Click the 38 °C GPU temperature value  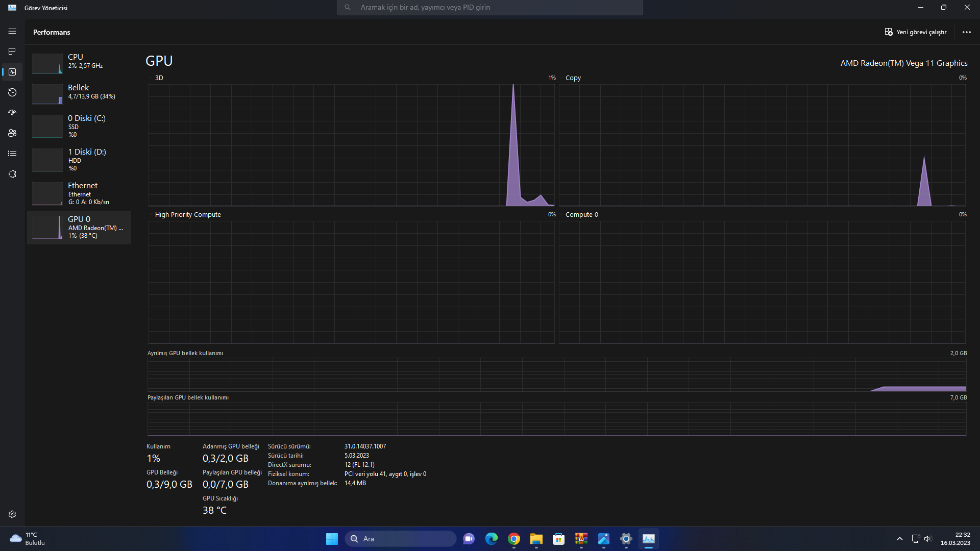point(214,510)
